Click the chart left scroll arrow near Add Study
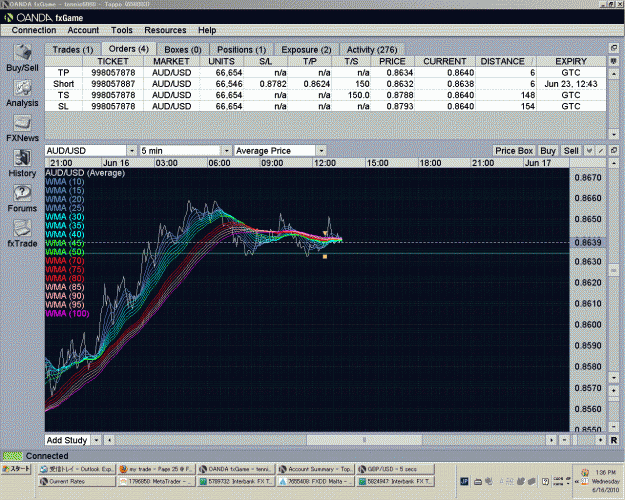The image size is (625, 500). click(x=109, y=440)
